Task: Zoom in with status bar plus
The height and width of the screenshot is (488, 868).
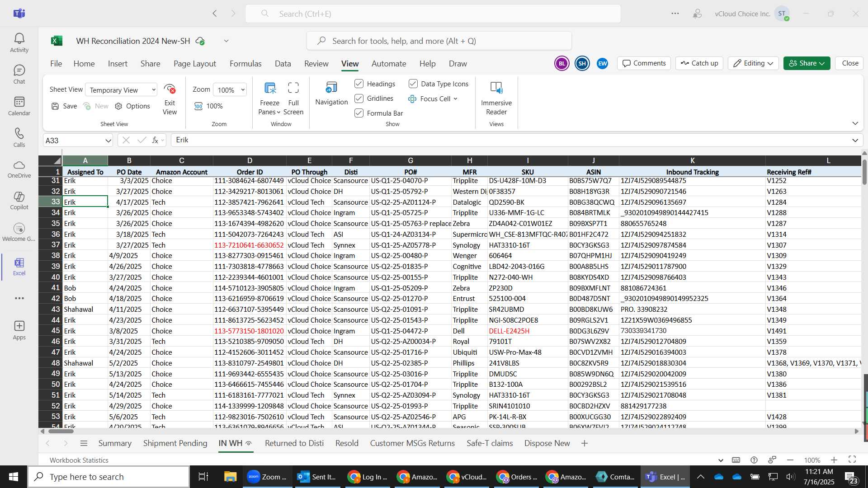Action: point(834,460)
